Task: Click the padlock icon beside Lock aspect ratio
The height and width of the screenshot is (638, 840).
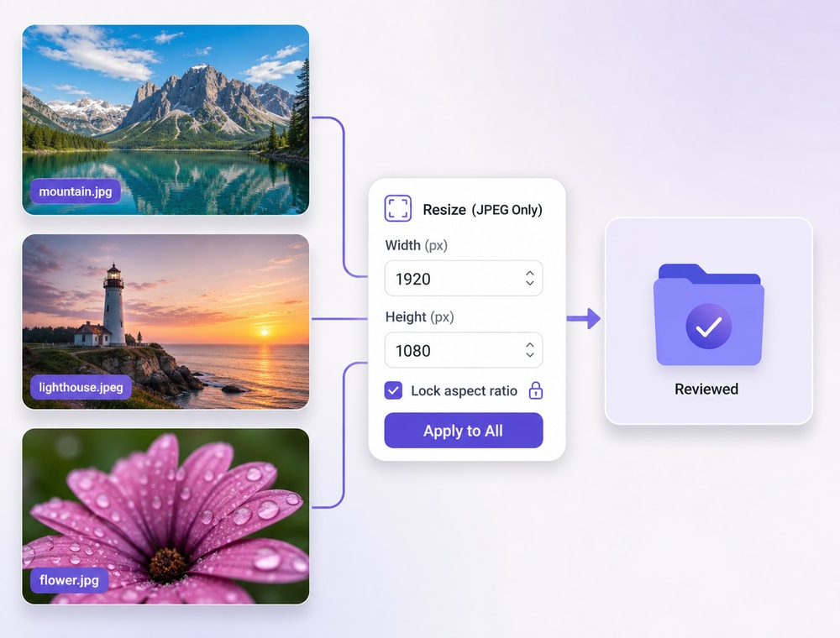Action: pyautogui.click(x=536, y=390)
